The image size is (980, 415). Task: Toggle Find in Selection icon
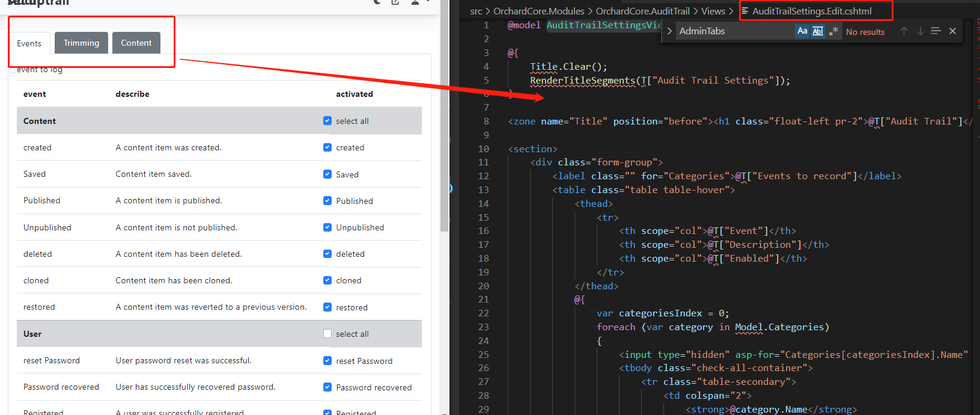pyautogui.click(x=936, y=31)
